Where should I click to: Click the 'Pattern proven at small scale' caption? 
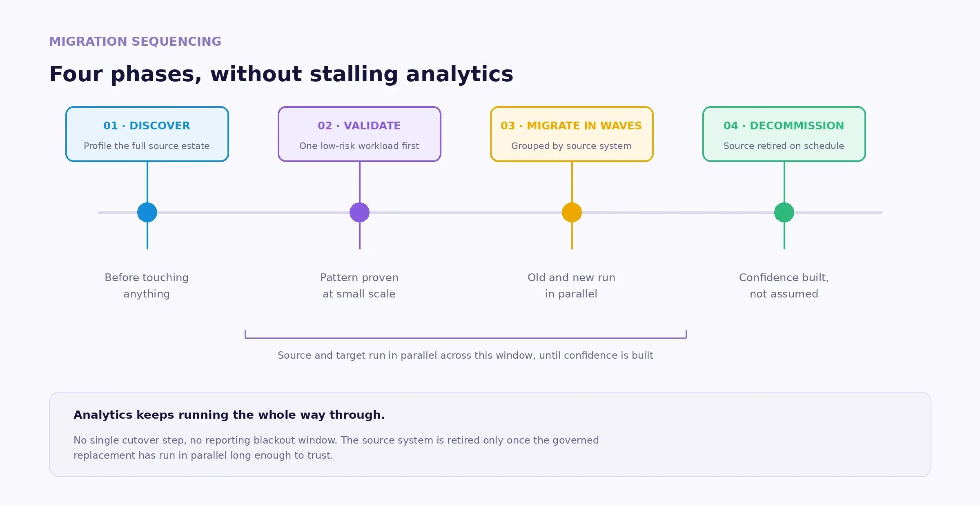click(x=359, y=286)
